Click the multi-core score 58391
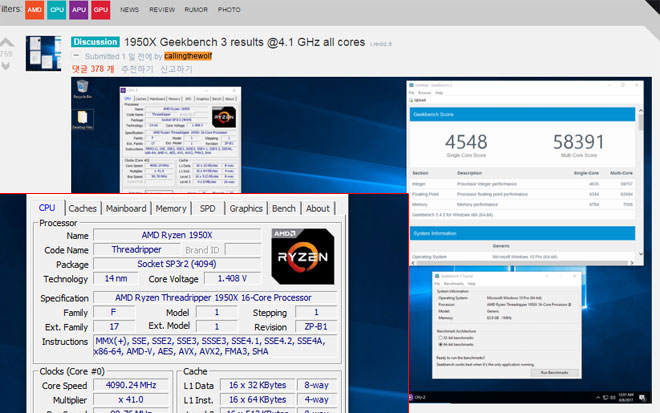 click(578, 142)
